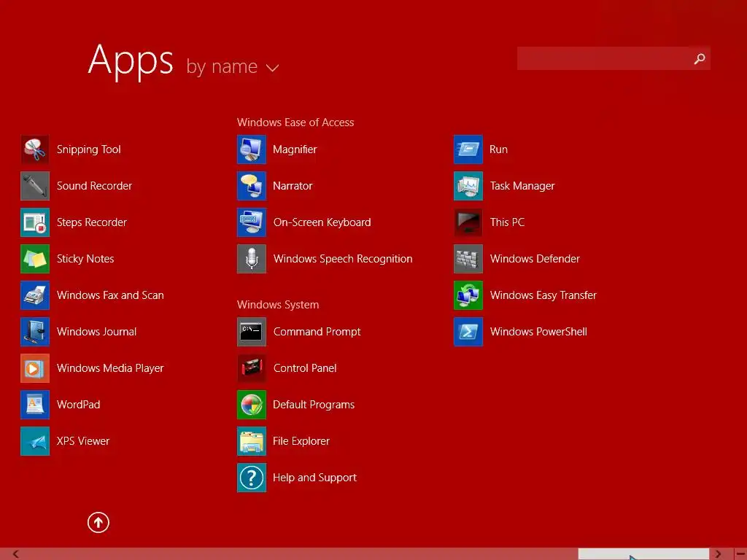Start the Narrator icon
This screenshot has width=747, height=560.
tap(252, 186)
